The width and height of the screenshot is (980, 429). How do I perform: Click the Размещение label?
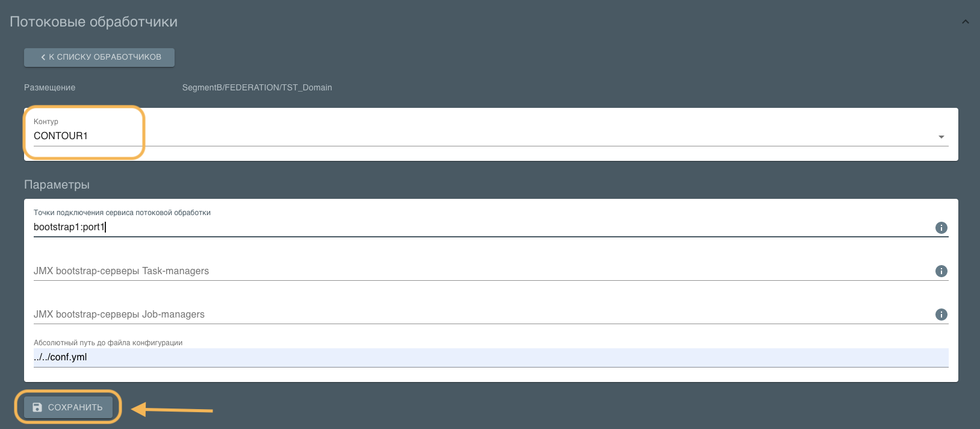[x=49, y=88]
